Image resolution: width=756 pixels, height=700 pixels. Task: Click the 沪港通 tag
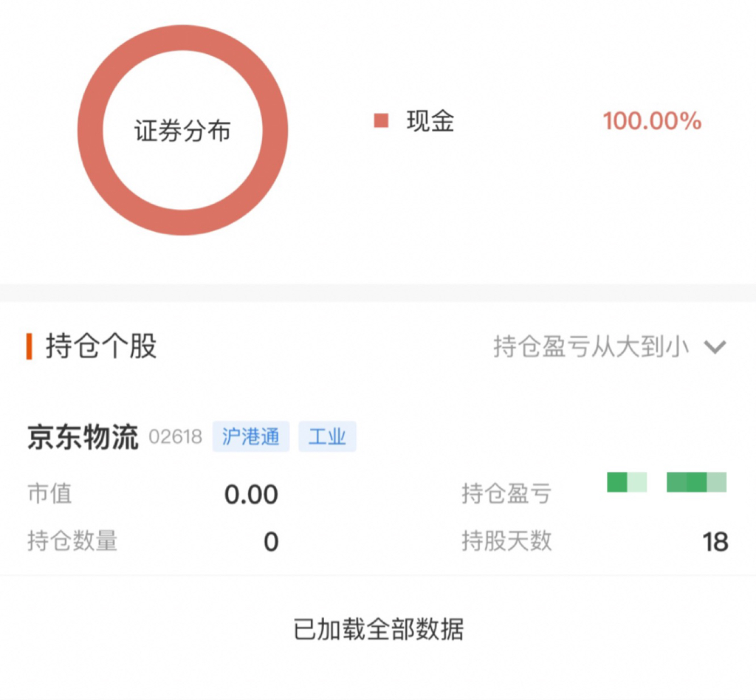click(251, 437)
